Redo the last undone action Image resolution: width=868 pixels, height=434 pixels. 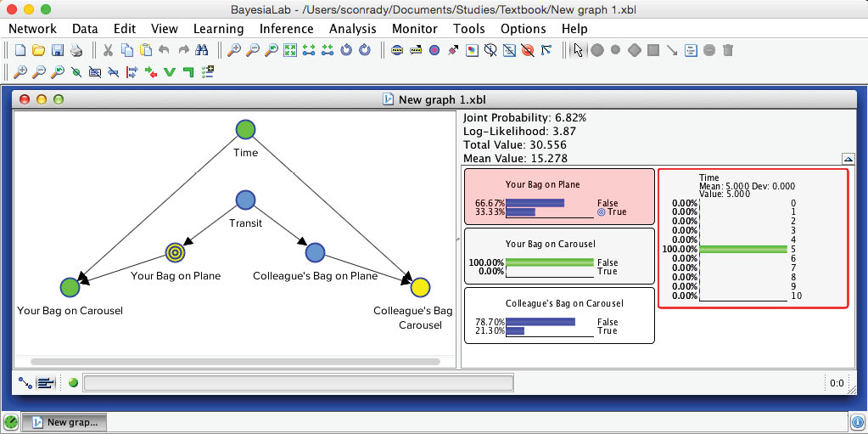pyautogui.click(x=183, y=50)
